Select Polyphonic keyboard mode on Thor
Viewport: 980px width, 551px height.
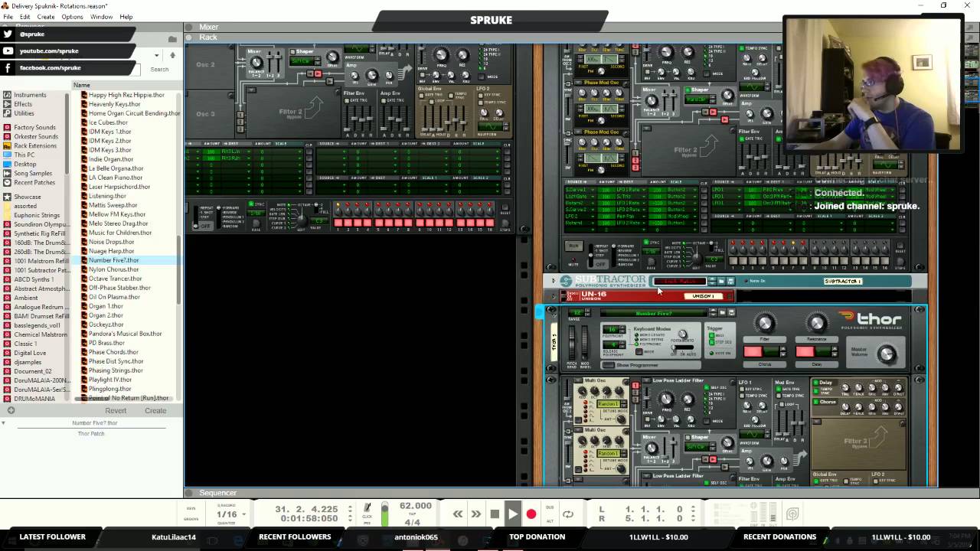tap(636, 345)
